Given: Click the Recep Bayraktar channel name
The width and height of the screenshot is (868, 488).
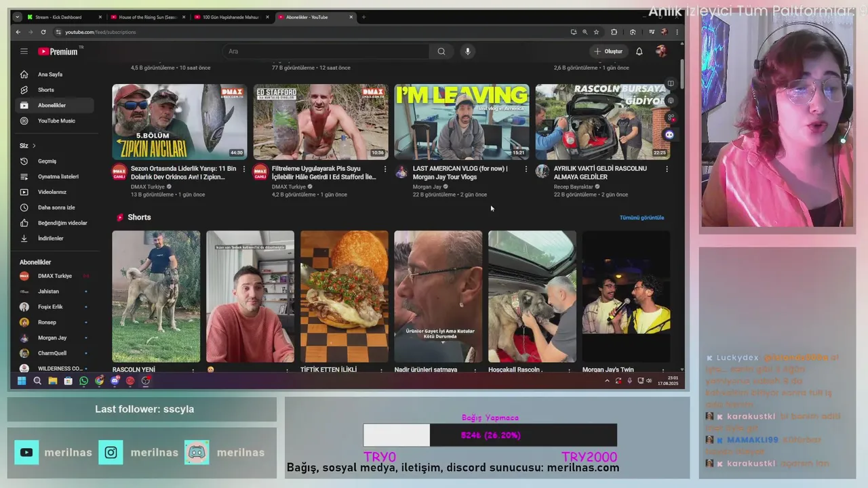Looking at the screenshot, I should coord(573,186).
